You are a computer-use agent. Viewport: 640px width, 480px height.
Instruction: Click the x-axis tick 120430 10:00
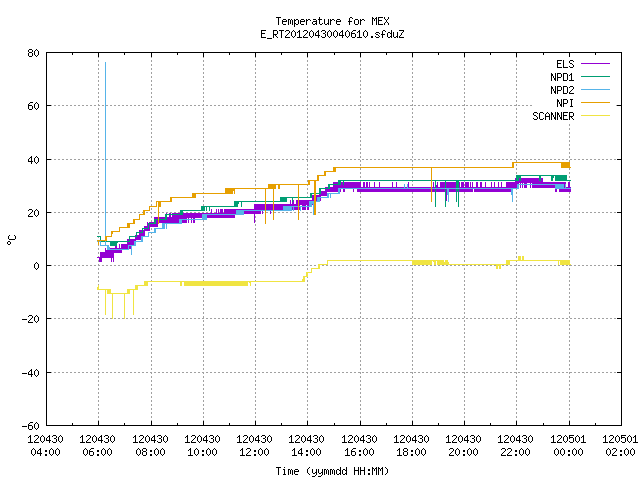coord(202,446)
